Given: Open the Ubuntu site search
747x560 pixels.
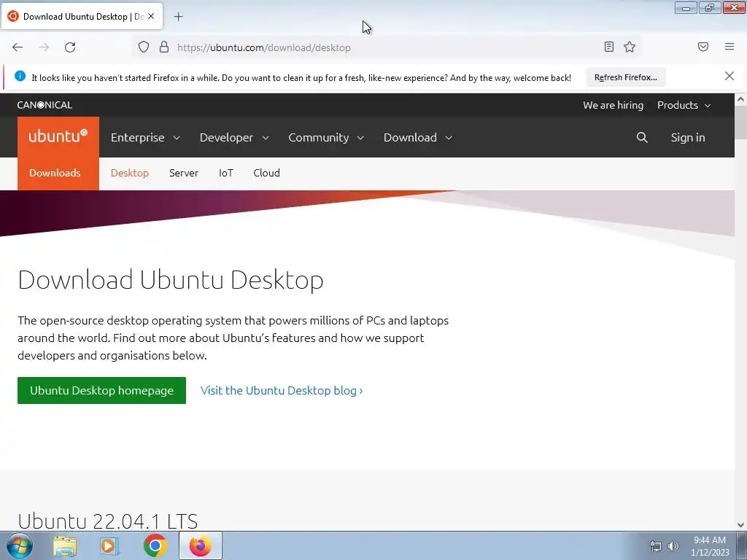Looking at the screenshot, I should coord(642,138).
